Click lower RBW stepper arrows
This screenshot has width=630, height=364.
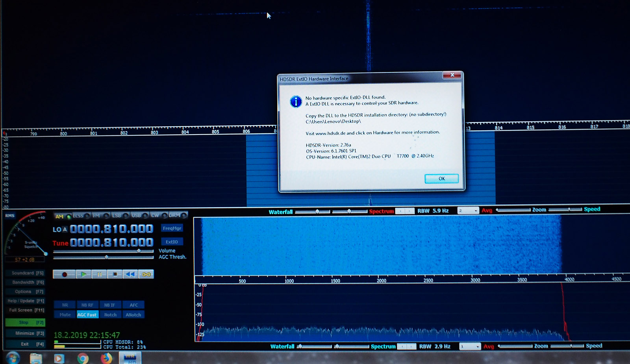[407, 347]
